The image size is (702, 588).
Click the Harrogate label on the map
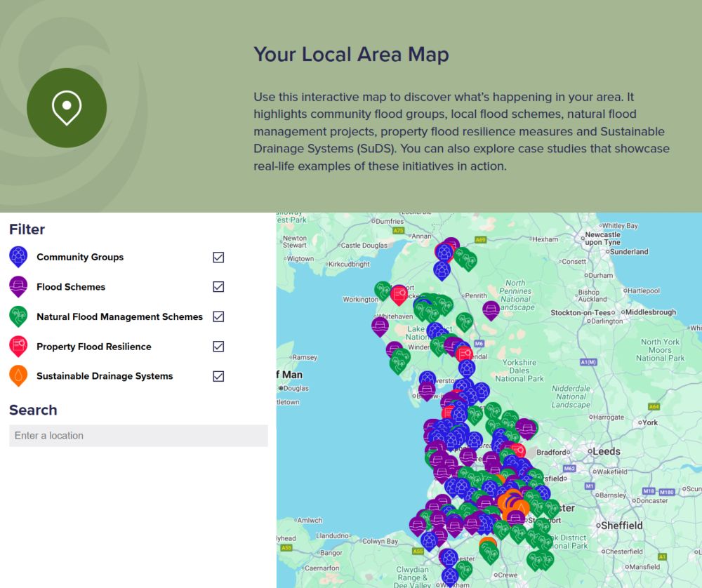coord(609,417)
